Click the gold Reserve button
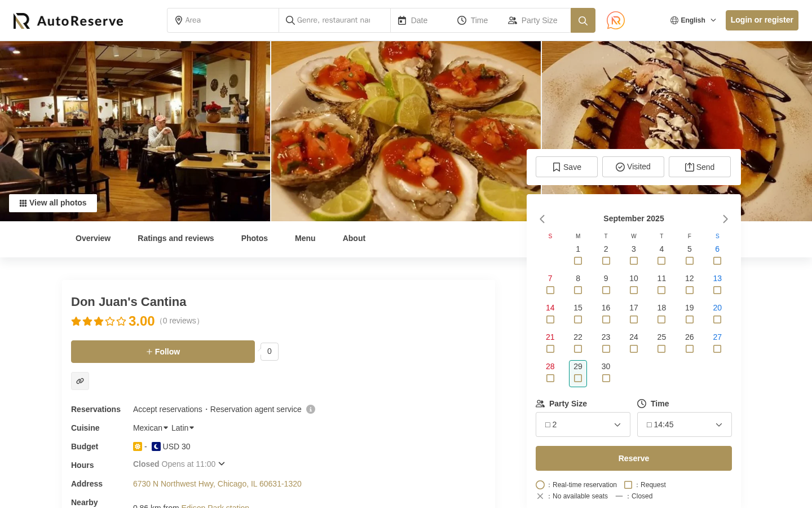 pos(634,458)
